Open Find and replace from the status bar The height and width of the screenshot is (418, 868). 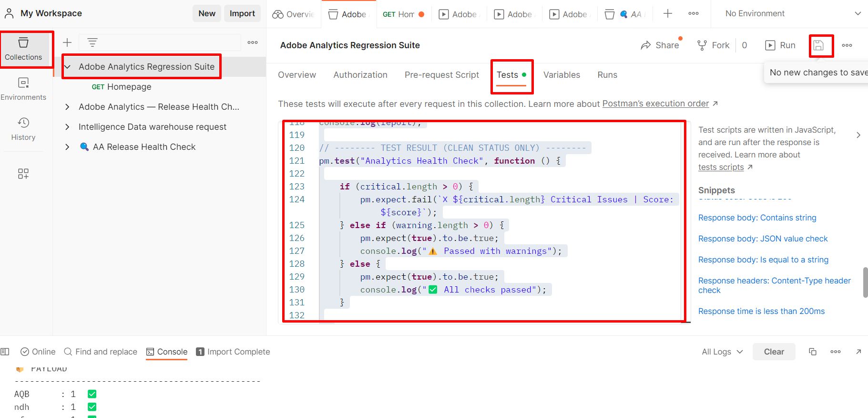[101, 352]
